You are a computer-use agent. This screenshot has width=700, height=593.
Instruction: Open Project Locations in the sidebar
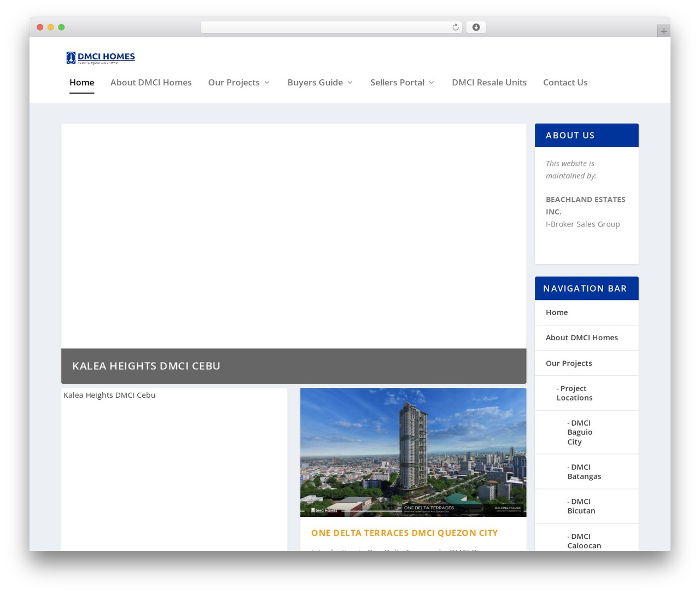point(574,393)
